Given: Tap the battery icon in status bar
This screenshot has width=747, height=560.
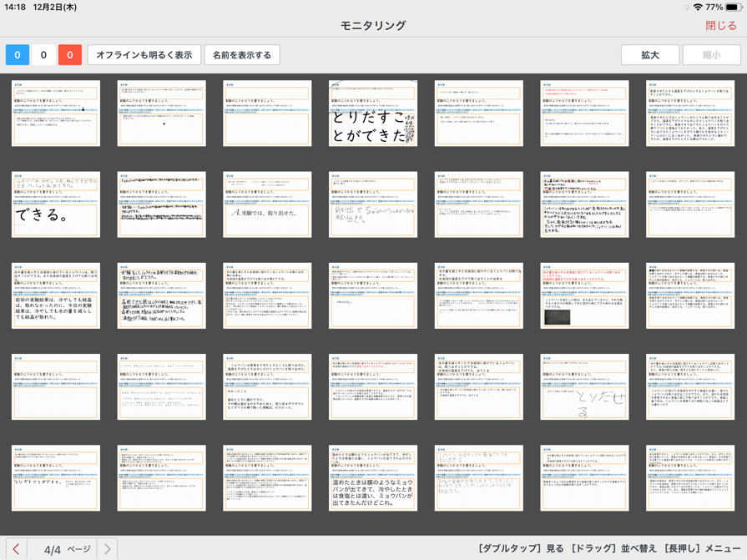Looking at the screenshot, I should click(x=732, y=7).
